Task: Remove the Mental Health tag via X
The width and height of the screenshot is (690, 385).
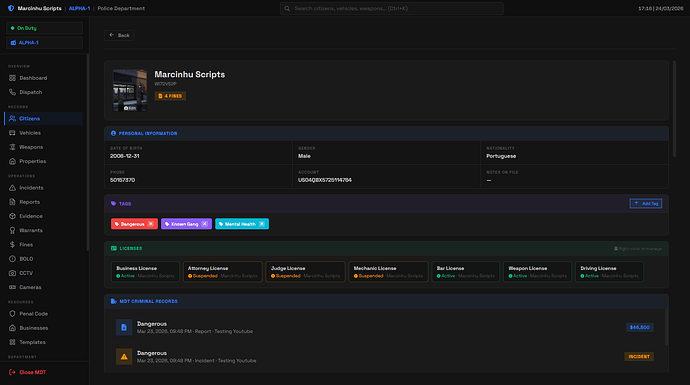Action: click(x=262, y=224)
